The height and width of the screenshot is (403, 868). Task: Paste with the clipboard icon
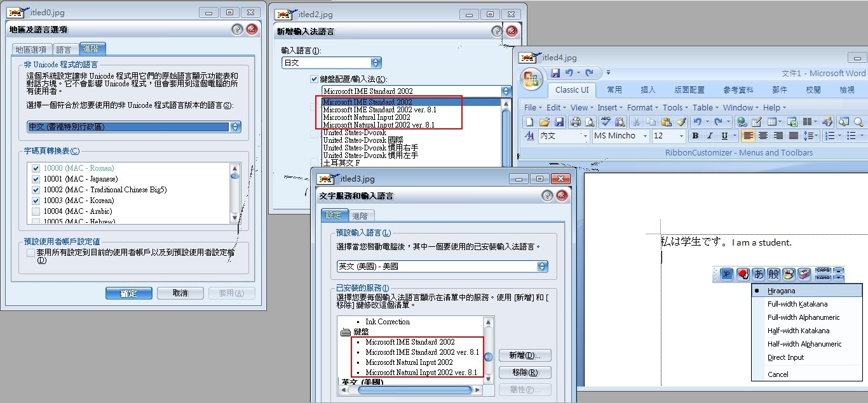[667, 122]
